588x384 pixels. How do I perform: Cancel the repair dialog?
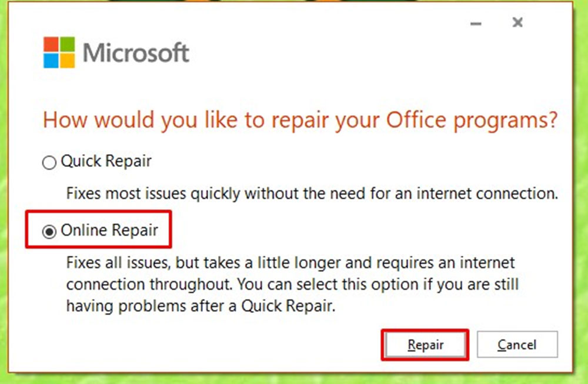(517, 345)
